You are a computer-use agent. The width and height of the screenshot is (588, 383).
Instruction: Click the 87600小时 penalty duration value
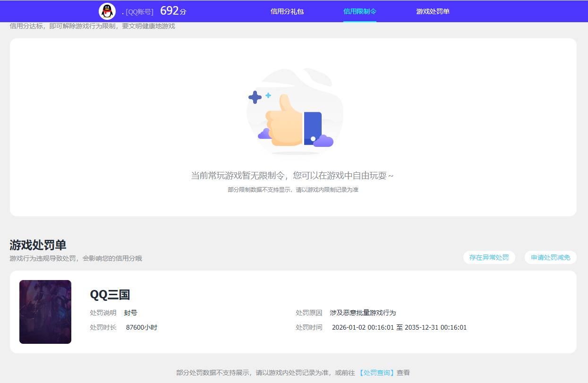coord(142,327)
